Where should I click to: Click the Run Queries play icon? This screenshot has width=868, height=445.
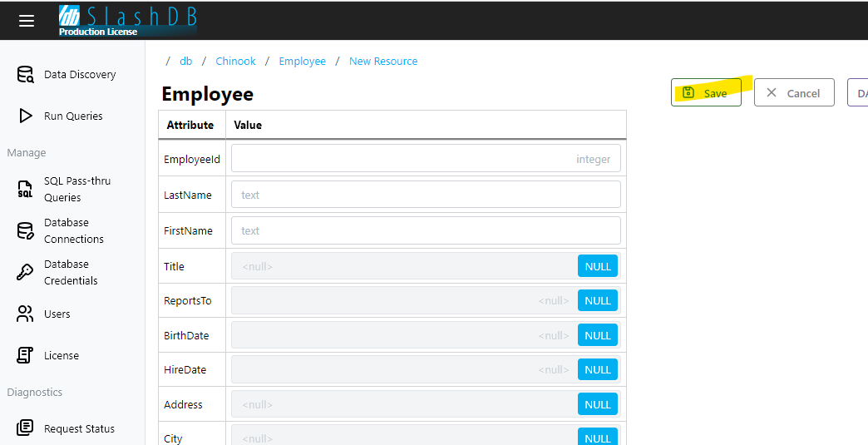click(x=26, y=116)
